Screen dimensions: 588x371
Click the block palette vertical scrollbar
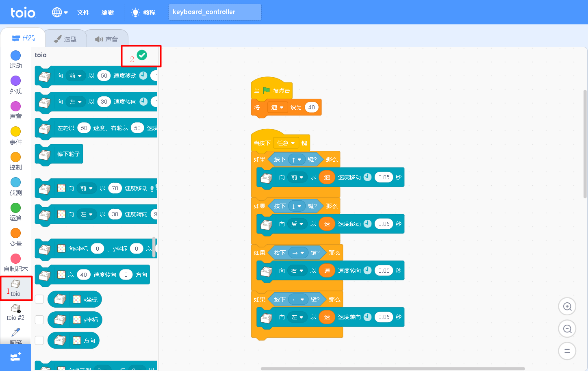point(154,247)
